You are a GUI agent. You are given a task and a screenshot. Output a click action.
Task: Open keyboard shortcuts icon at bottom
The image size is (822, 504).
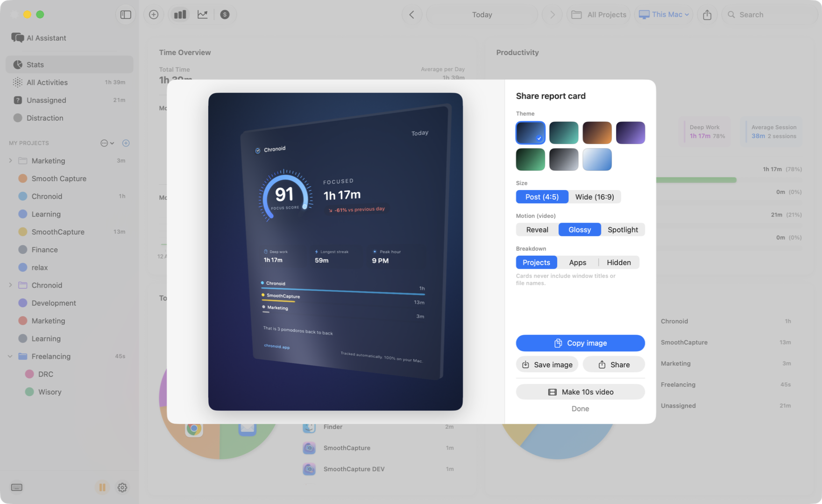(16, 487)
